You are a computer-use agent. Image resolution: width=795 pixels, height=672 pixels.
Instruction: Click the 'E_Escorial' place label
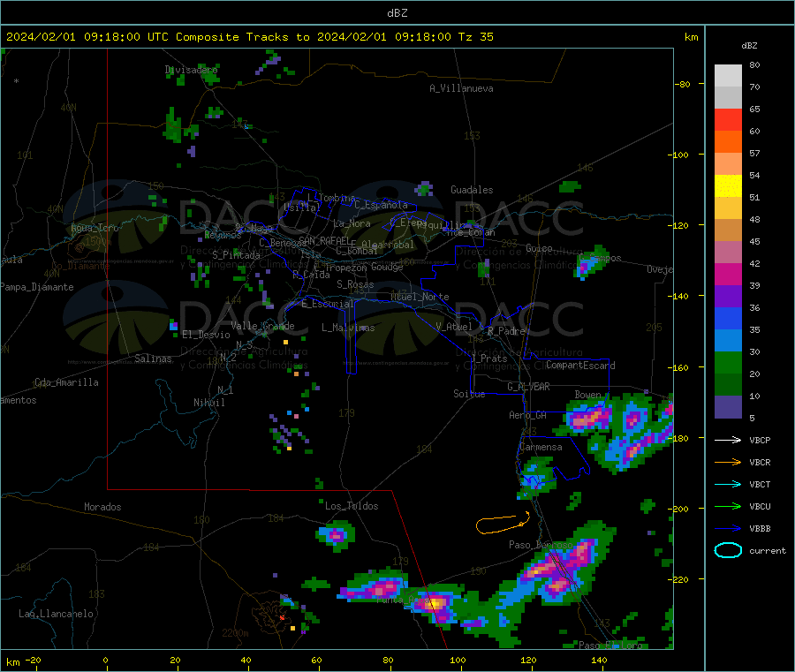click(328, 304)
